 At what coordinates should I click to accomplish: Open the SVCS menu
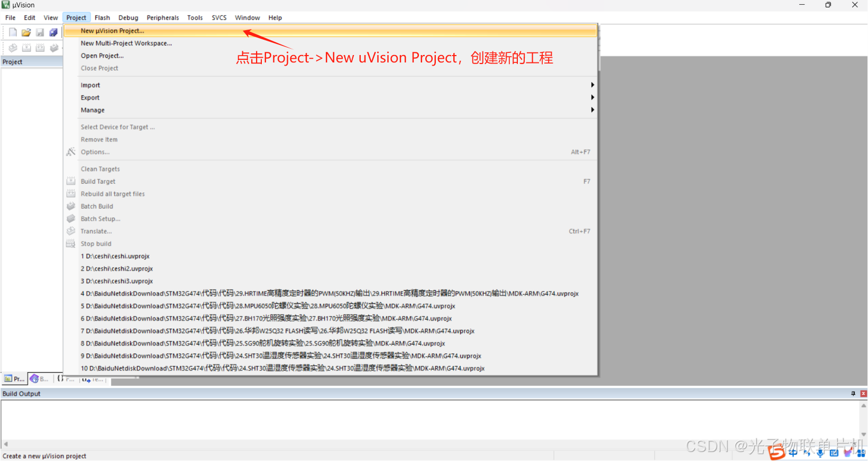[x=219, y=17]
